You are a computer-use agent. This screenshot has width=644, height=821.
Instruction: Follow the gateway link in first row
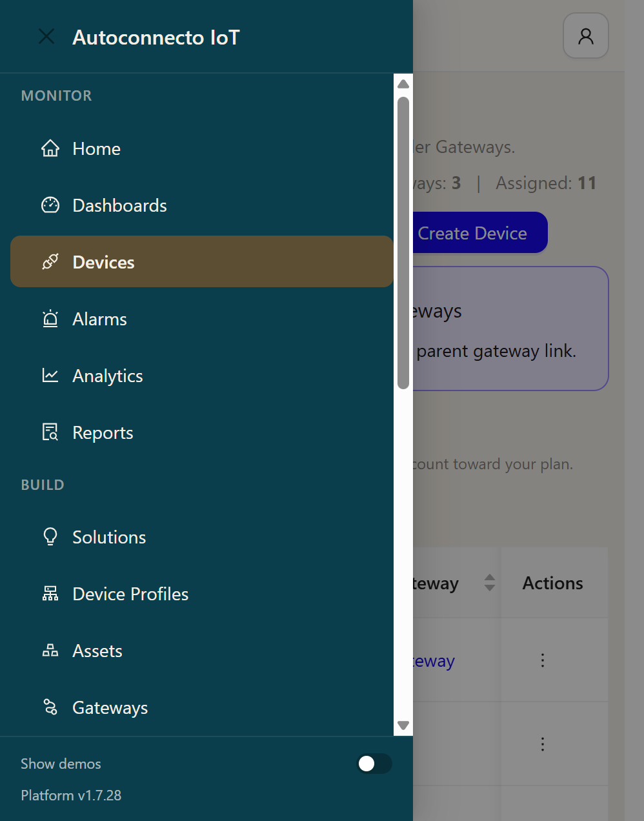click(x=434, y=661)
